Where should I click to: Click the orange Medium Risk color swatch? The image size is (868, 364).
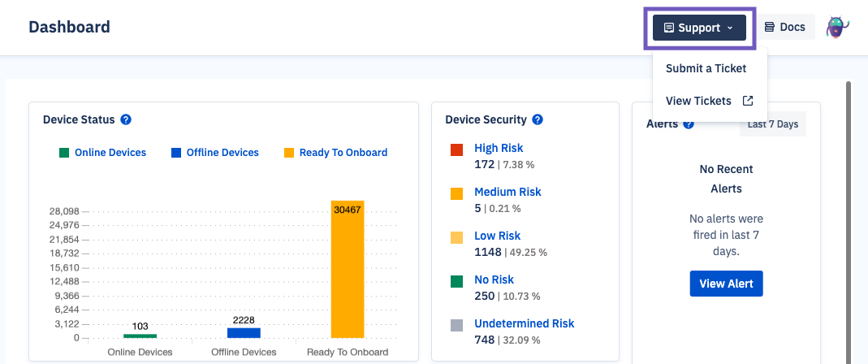click(456, 193)
